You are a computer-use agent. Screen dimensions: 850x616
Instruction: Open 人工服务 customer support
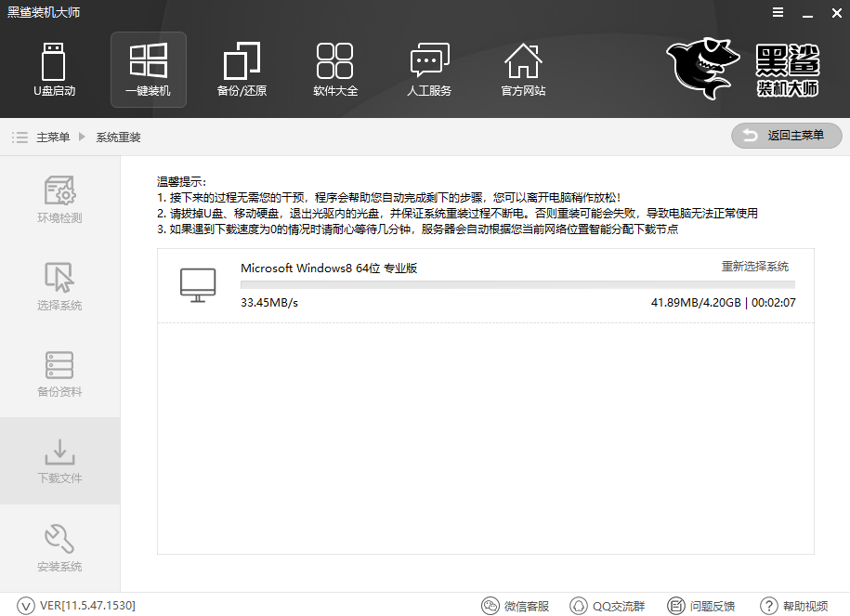point(429,70)
